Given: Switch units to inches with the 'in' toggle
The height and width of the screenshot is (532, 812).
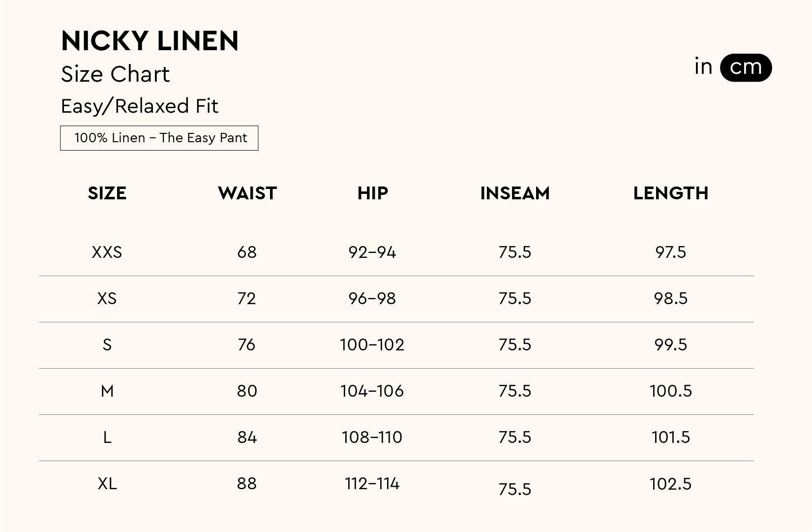Looking at the screenshot, I should pyautogui.click(x=703, y=66).
